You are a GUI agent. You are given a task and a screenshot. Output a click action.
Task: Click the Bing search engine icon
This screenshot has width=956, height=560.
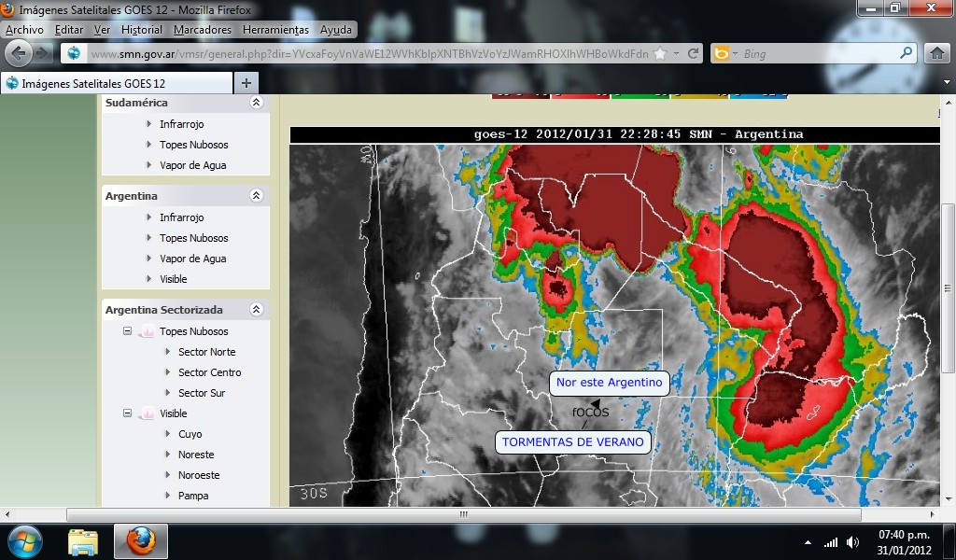click(722, 54)
